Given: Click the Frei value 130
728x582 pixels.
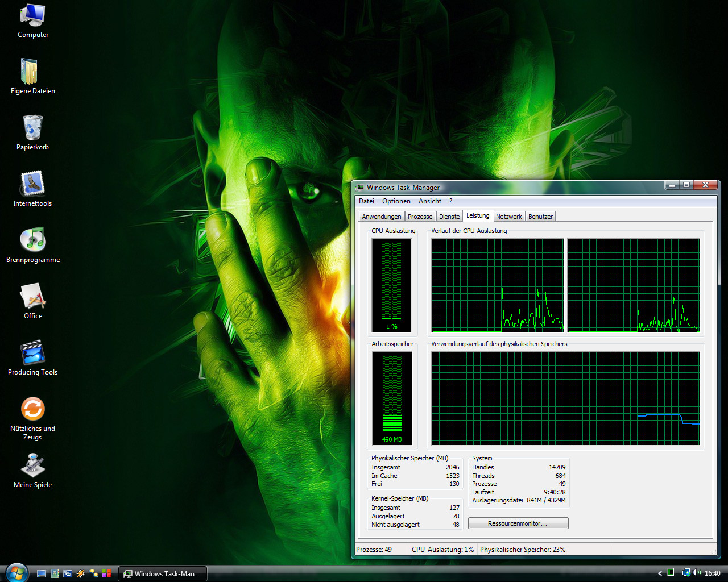Looking at the screenshot, I should pyautogui.click(x=454, y=484).
